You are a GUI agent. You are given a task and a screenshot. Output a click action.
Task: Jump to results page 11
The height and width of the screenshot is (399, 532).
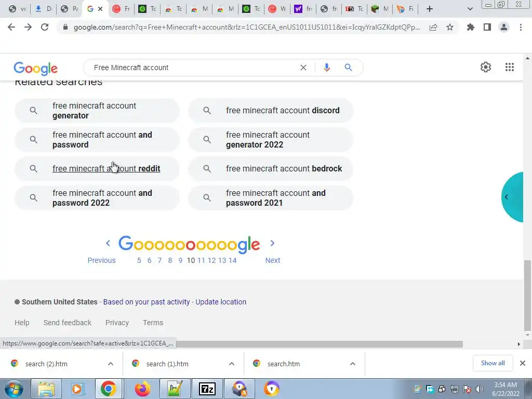pos(201,260)
